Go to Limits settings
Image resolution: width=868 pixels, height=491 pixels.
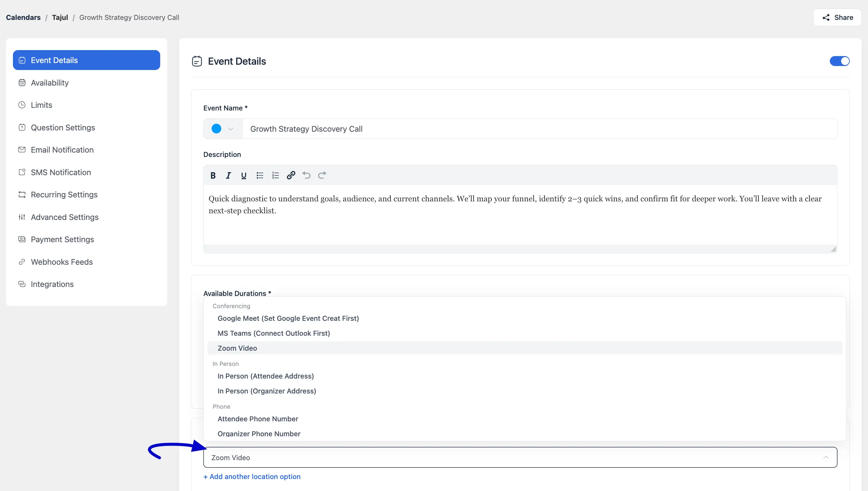click(86, 105)
